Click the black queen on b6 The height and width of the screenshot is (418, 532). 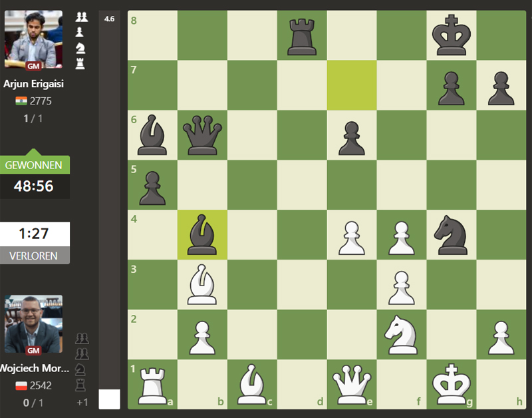point(202,134)
